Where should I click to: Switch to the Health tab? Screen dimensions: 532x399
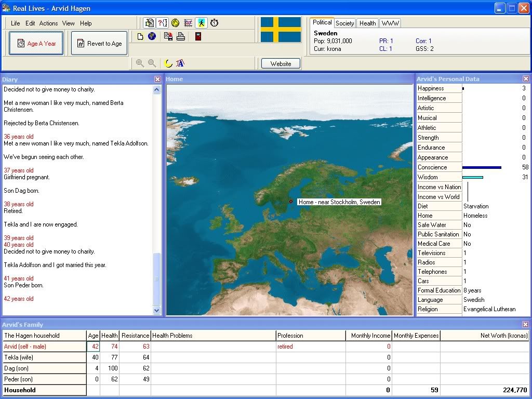pyautogui.click(x=367, y=23)
